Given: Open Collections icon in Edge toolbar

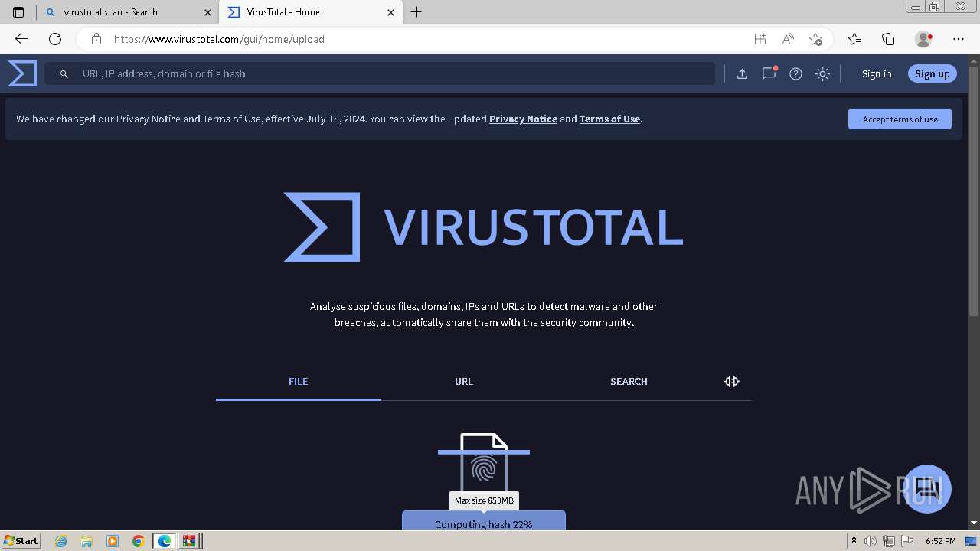Looking at the screenshot, I should 888,39.
